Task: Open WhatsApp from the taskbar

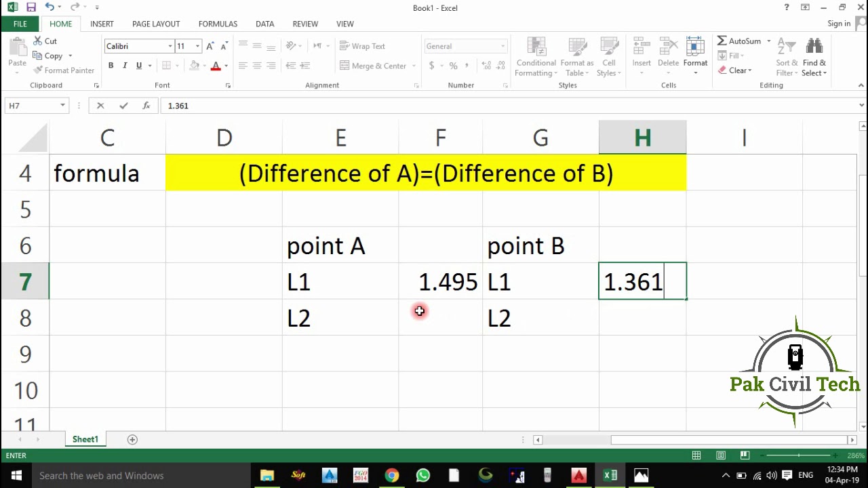Action: click(x=422, y=475)
